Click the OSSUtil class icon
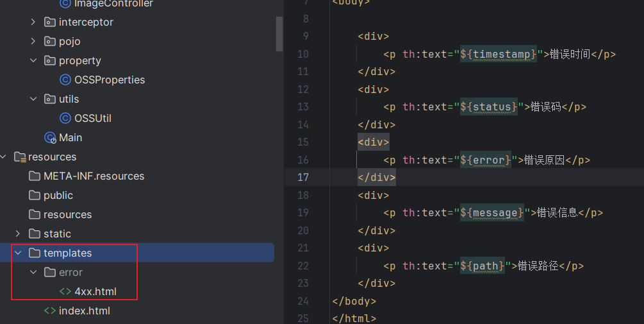Screen dimensions: 644x324 click(x=65, y=119)
